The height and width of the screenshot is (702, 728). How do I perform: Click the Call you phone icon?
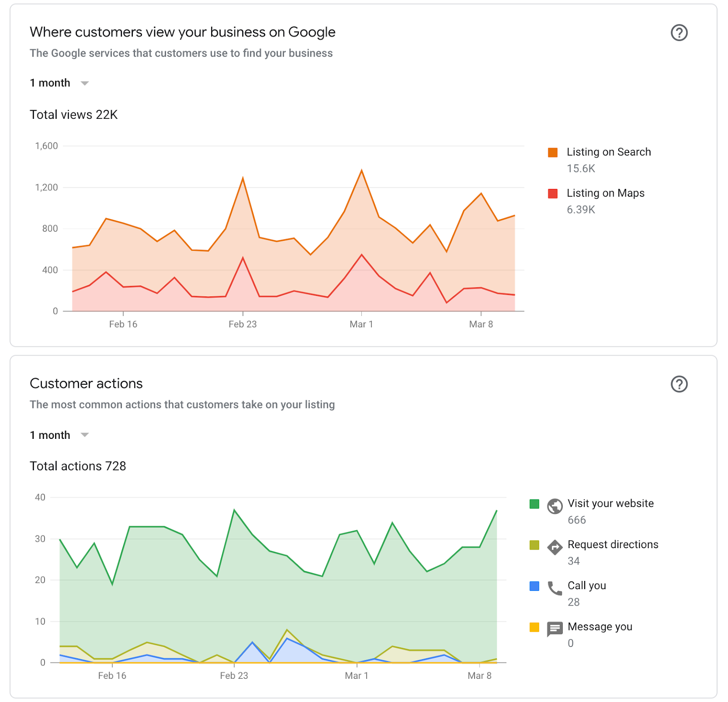(x=555, y=588)
